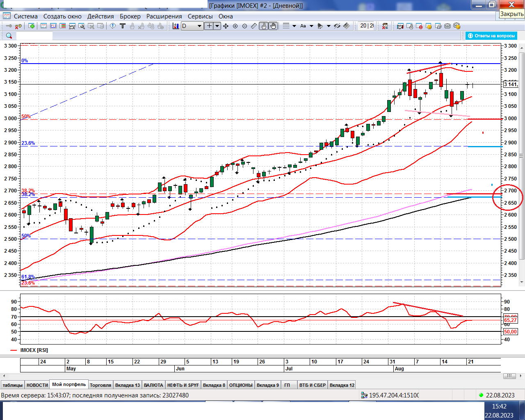Screen dimensions: 525x420
Task: Open the Сервисы menu
Action: 200,16
